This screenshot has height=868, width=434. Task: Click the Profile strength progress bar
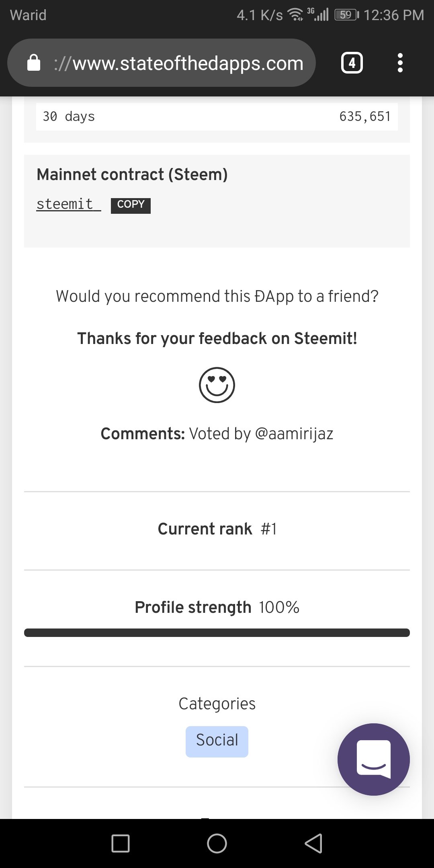217,633
